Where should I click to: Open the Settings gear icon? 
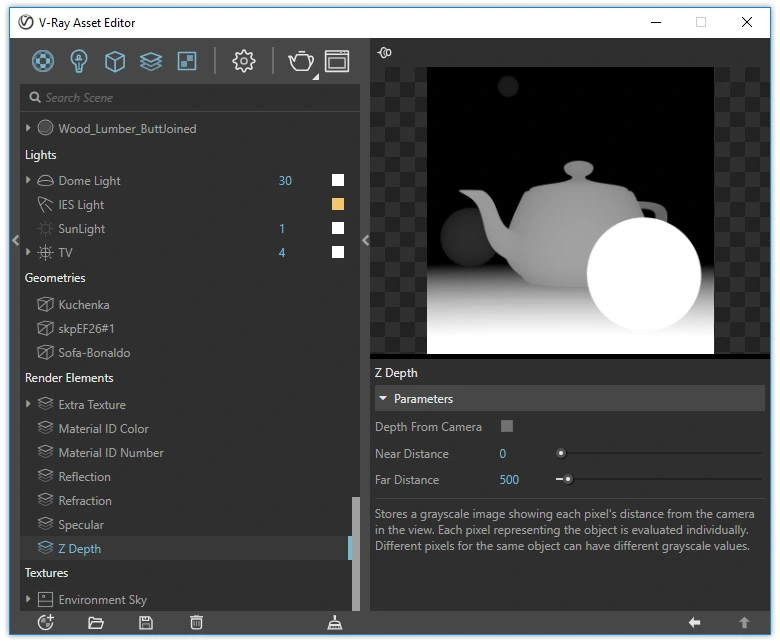tap(244, 62)
